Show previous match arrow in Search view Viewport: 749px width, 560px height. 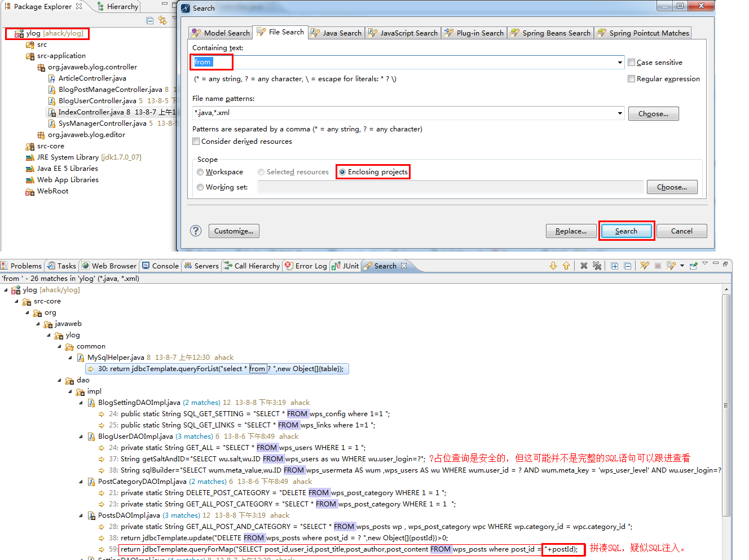pos(566,266)
